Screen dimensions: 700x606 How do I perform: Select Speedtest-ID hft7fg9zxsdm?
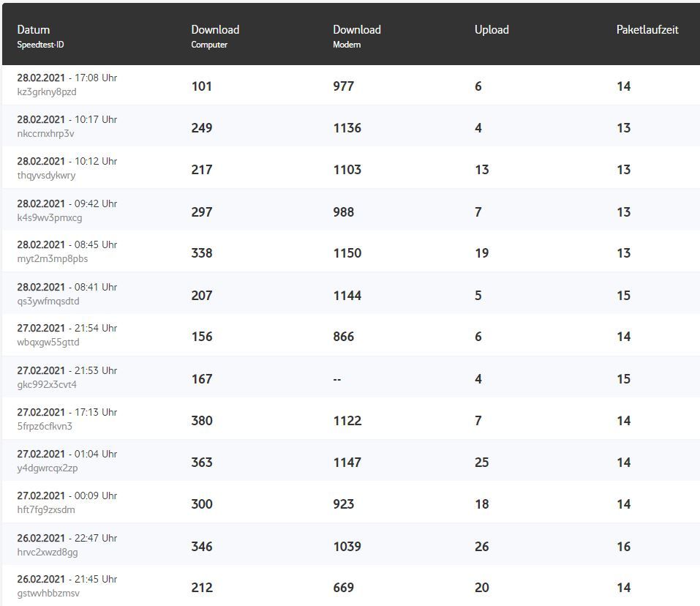[x=46, y=509]
